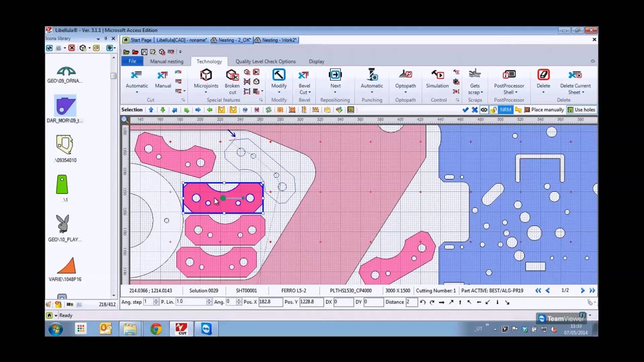Toggle the NRM mode button
The image size is (644, 362).
click(x=505, y=110)
